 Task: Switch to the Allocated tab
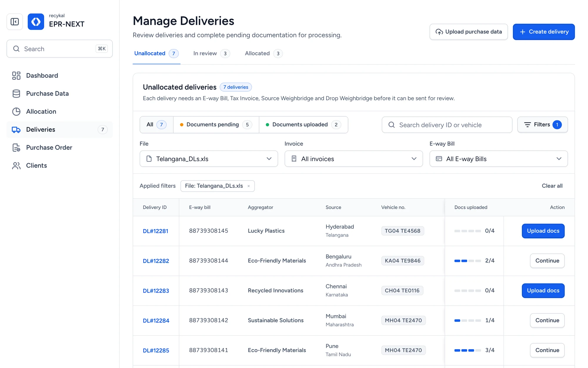[x=264, y=54]
